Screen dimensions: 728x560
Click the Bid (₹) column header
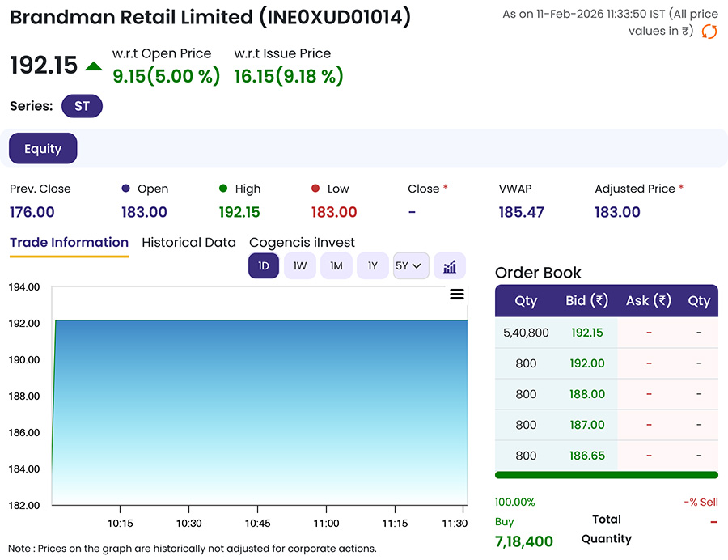tap(587, 300)
